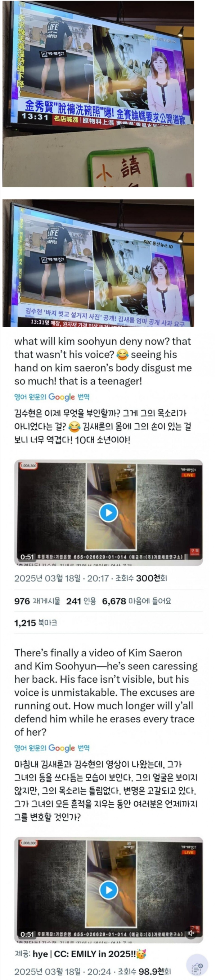216x980 pixels.
Task: Open the 6,678 마음에 들어요 likes list
Action: point(137,601)
